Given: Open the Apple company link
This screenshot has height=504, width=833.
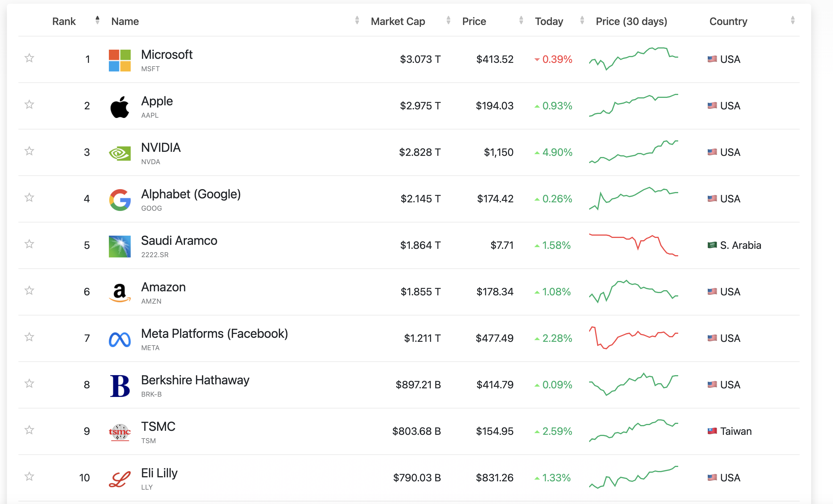Looking at the screenshot, I should [157, 101].
